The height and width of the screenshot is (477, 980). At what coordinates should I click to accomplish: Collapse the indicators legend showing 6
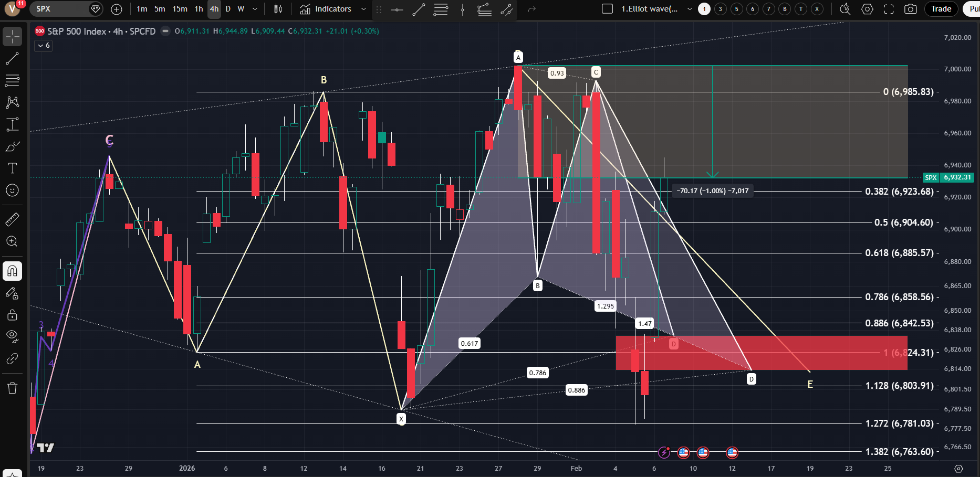44,46
